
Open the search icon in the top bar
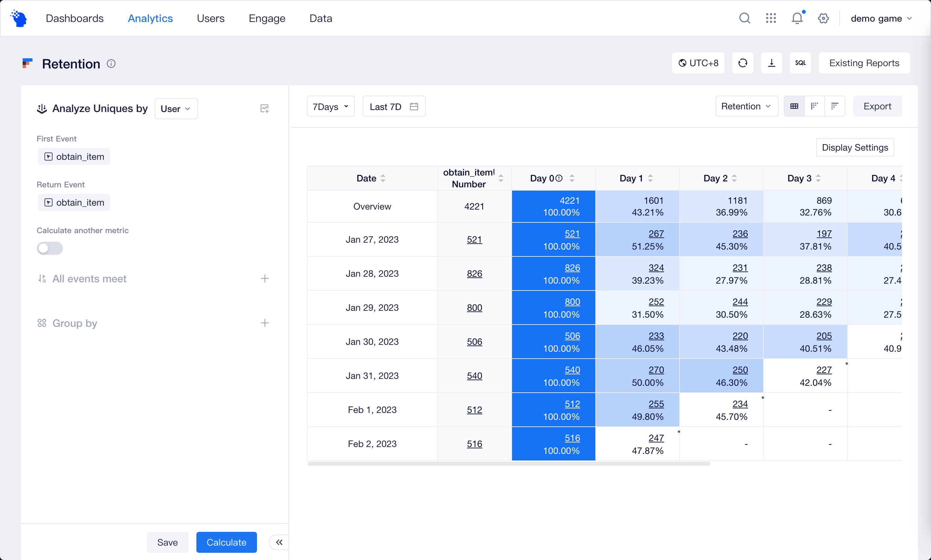click(744, 18)
